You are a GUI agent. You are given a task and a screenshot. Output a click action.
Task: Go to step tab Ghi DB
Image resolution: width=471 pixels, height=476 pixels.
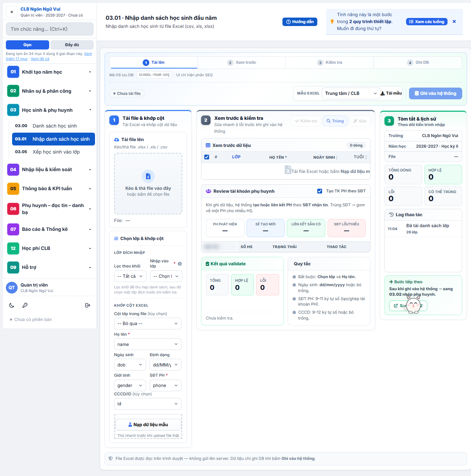[417, 63]
